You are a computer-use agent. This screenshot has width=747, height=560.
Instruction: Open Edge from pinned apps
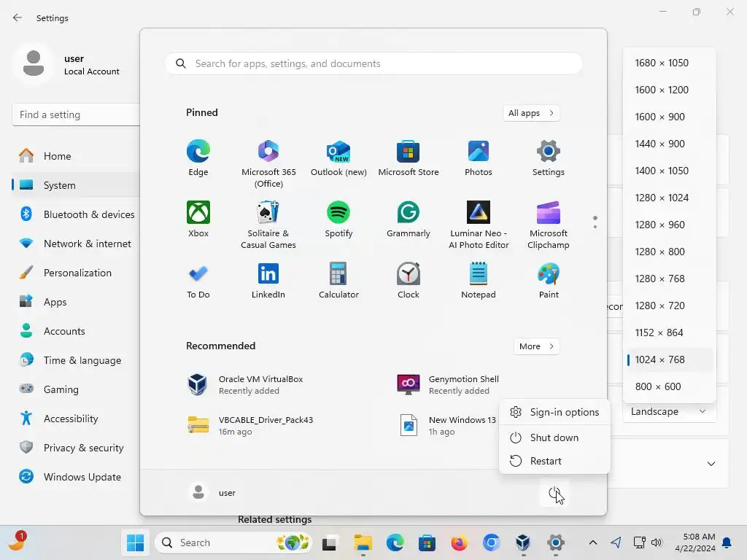click(198, 158)
